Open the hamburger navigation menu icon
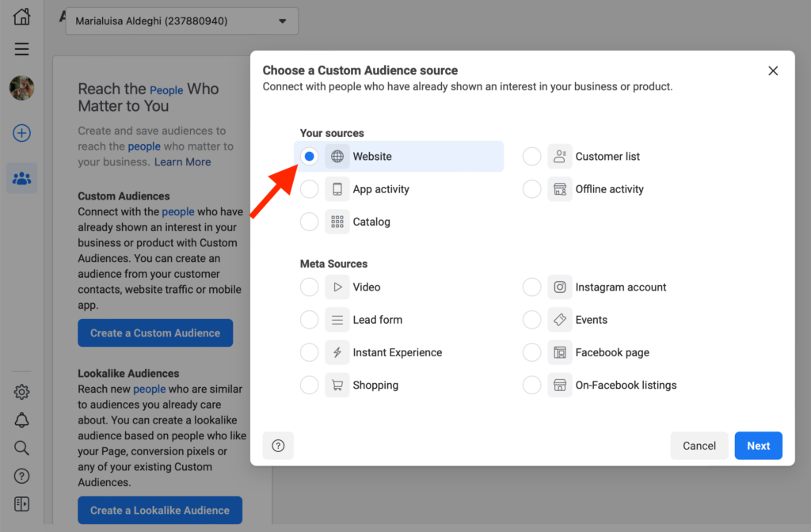 click(x=21, y=49)
